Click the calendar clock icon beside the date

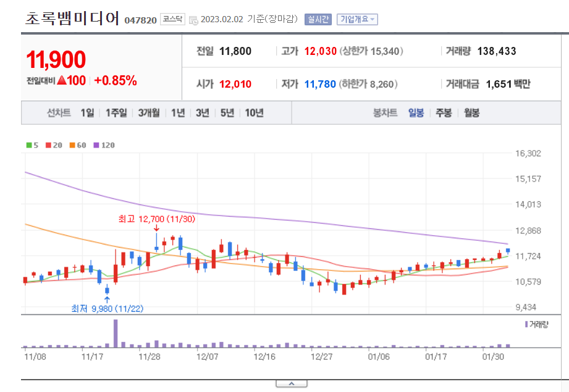193,20
